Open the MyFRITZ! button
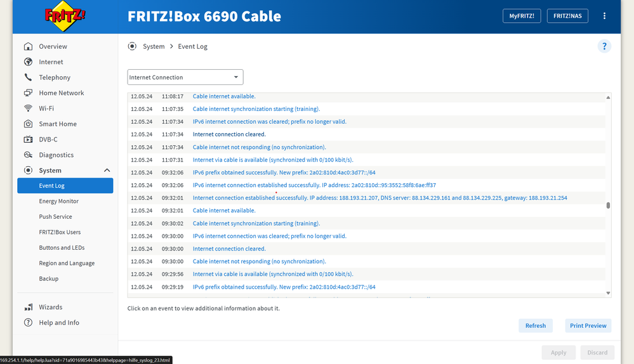 (x=521, y=16)
